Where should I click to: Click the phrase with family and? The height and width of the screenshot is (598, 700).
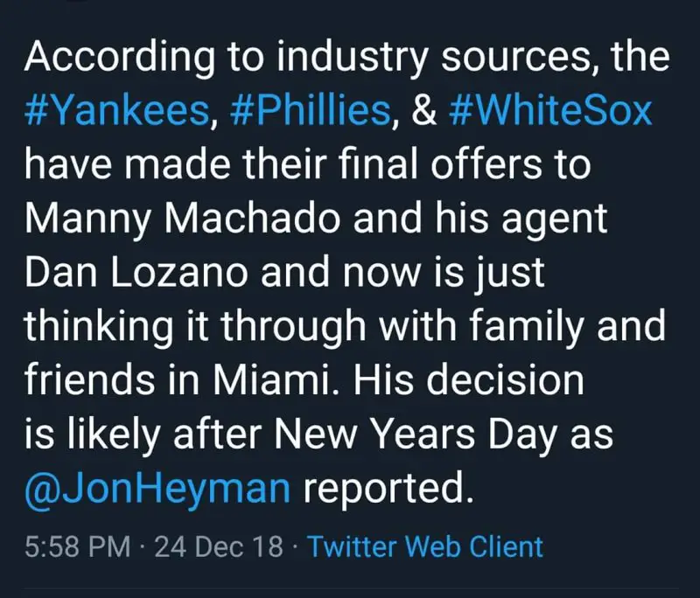pyautogui.click(x=534, y=328)
